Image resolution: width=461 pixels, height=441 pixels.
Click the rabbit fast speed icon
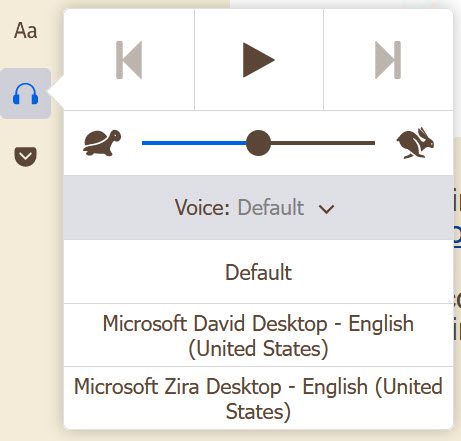point(415,143)
